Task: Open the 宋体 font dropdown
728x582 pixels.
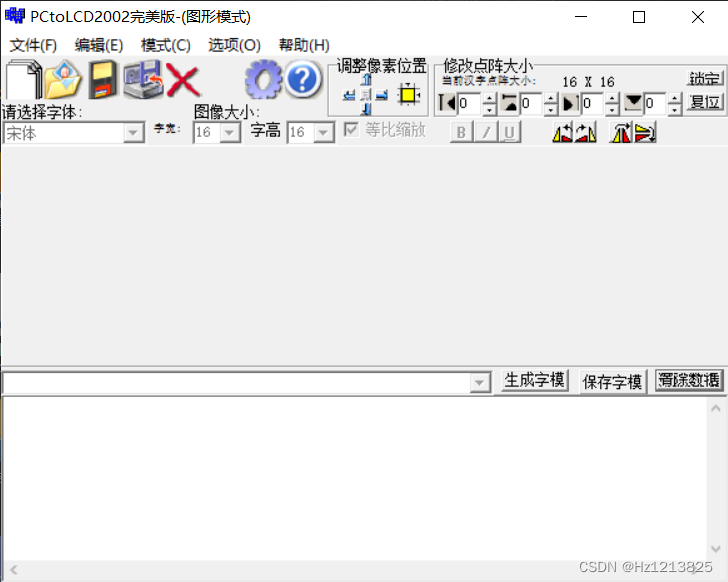Action: point(133,133)
